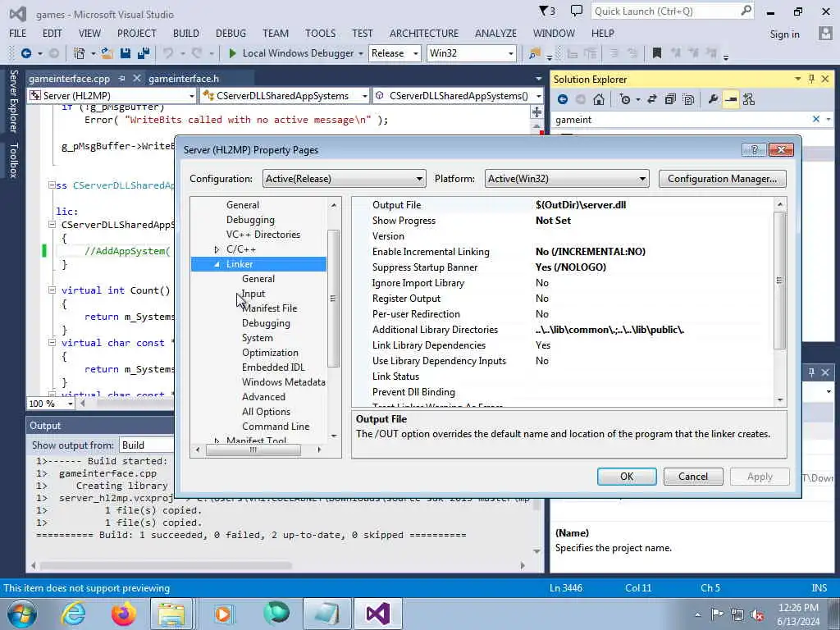Image resolution: width=840 pixels, height=630 pixels.
Task: Open the Win32 solution platform dropdown
Action: (x=472, y=53)
